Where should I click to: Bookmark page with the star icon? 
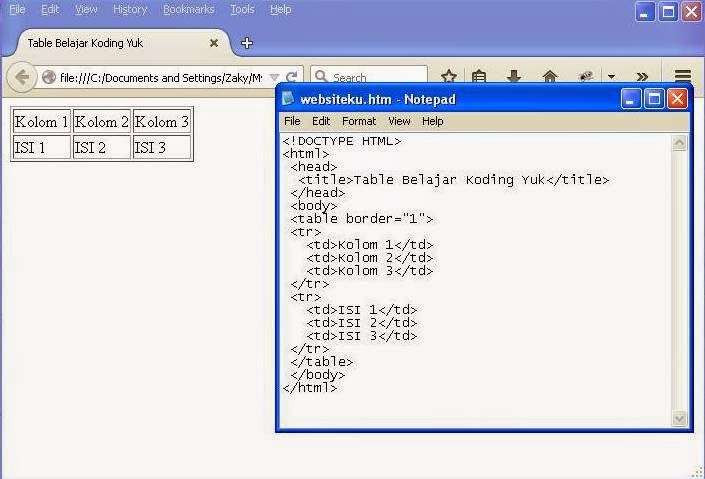click(449, 76)
